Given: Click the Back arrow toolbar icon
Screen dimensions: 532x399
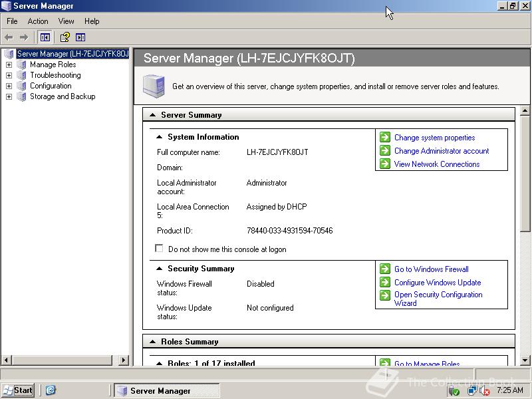Looking at the screenshot, I should click(9, 37).
